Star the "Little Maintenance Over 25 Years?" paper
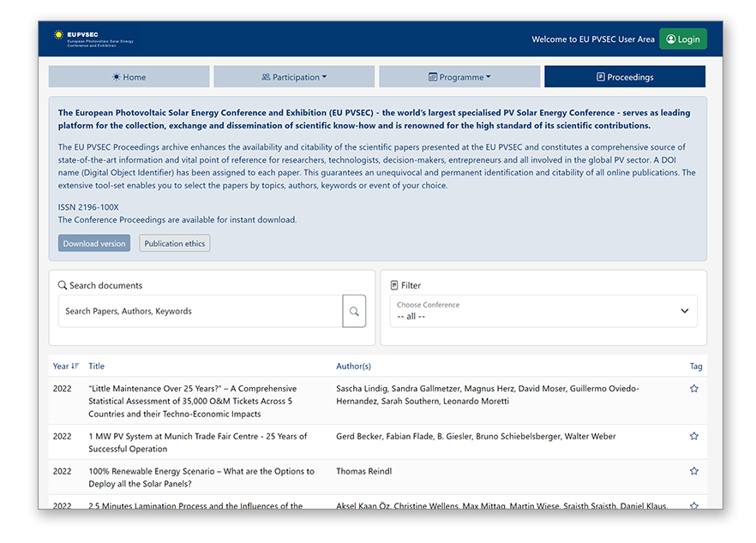The width and height of the screenshot is (756, 543). point(693,389)
